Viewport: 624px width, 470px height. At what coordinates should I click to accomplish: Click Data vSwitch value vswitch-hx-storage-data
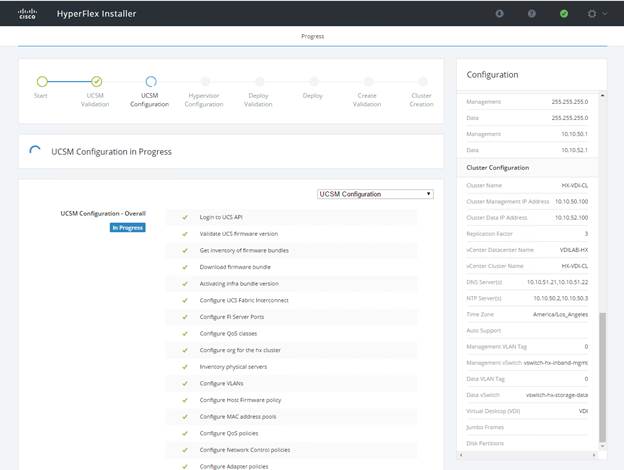point(557,395)
